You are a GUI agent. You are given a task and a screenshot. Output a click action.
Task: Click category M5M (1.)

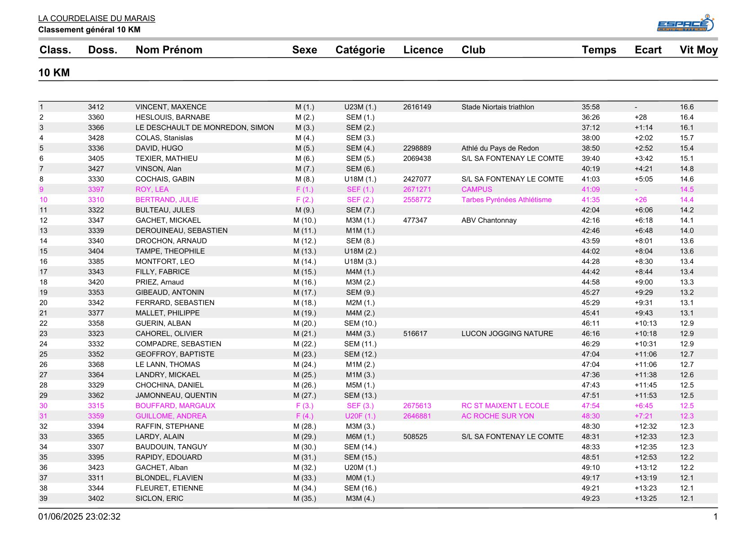click(x=360, y=386)
